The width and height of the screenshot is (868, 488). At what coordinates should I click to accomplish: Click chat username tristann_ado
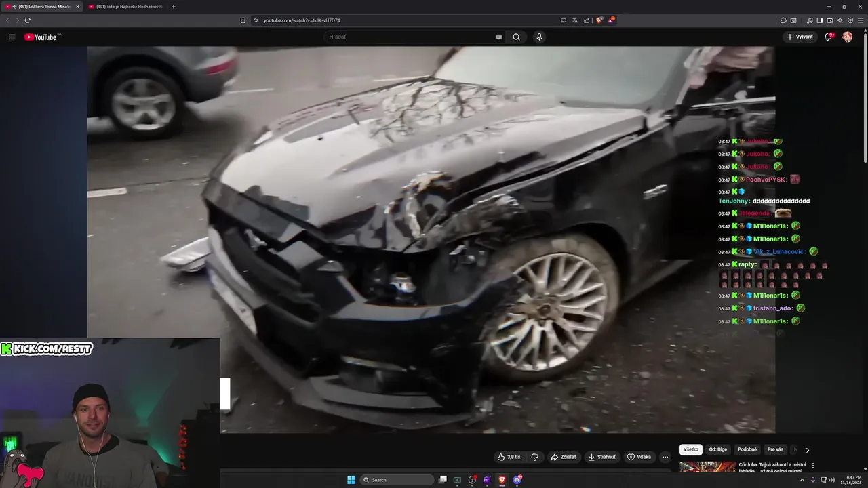click(773, 308)
